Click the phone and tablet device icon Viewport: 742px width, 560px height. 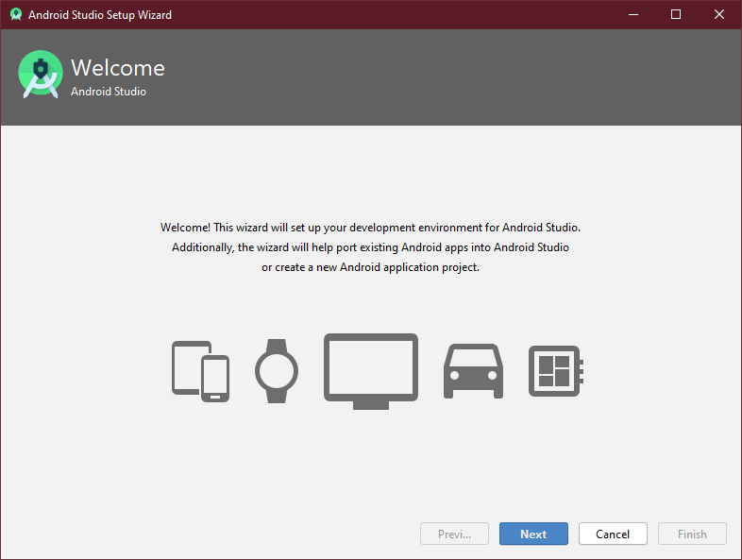(x=201, y=371)
